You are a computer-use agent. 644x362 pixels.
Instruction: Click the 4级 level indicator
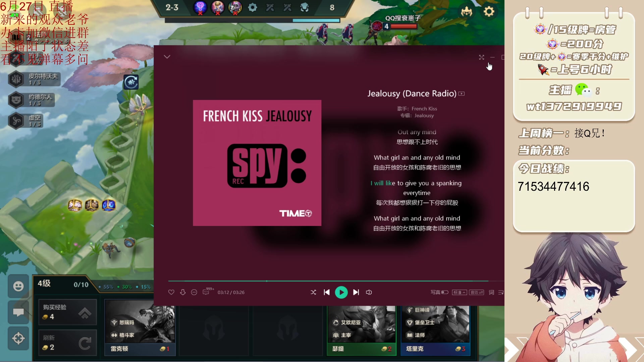pos(44,284)
